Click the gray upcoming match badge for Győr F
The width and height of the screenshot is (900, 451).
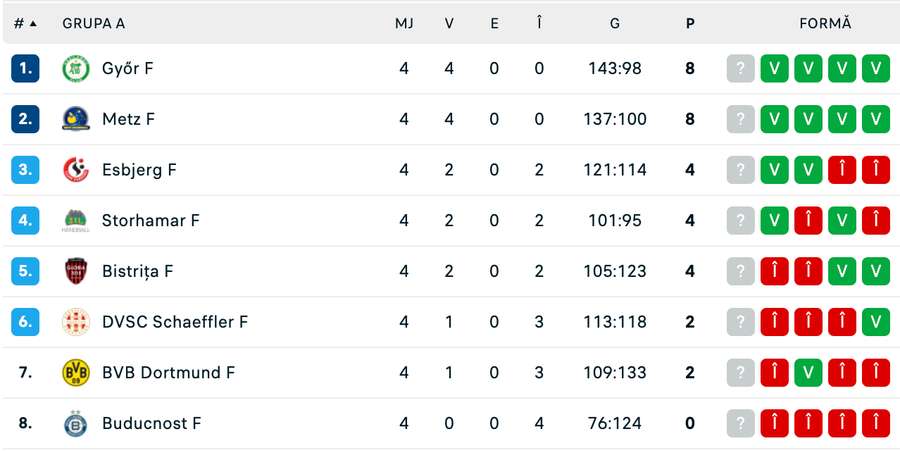(740, 69)
